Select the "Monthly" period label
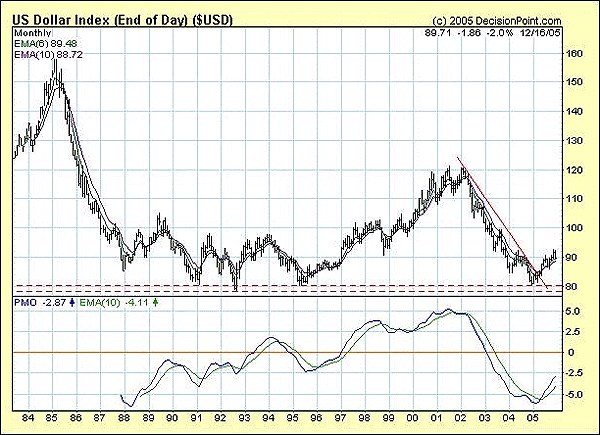Screen dimensions: 600x435 tap(32, 33)
